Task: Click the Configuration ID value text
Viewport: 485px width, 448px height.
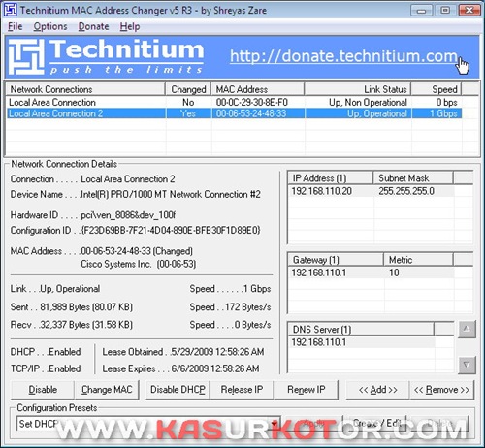Action: point(171,230)
